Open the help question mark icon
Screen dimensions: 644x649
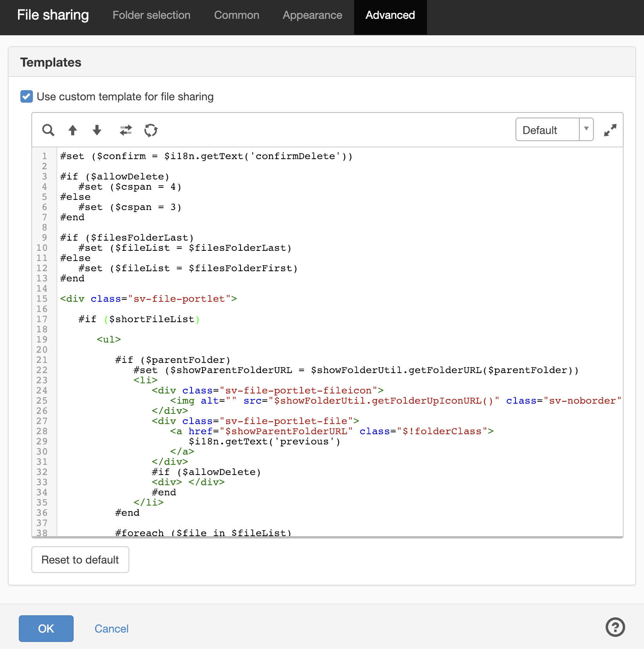(615, 627)
